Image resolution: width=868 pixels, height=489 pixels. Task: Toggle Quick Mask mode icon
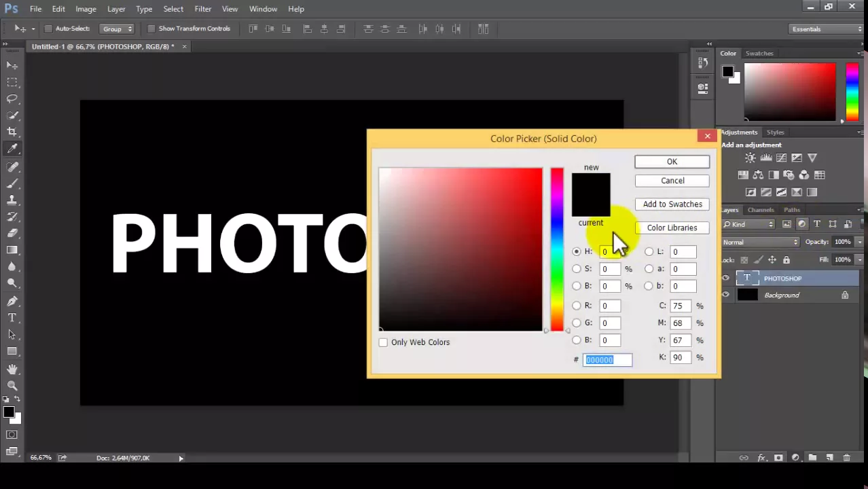click(12, 435)
